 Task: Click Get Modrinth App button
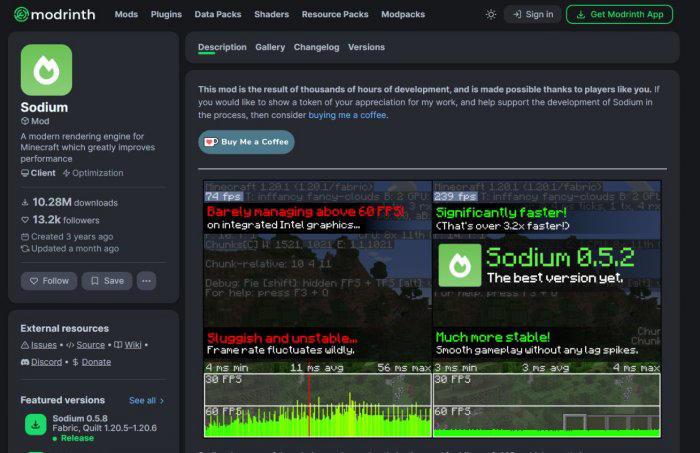[619, 14]
